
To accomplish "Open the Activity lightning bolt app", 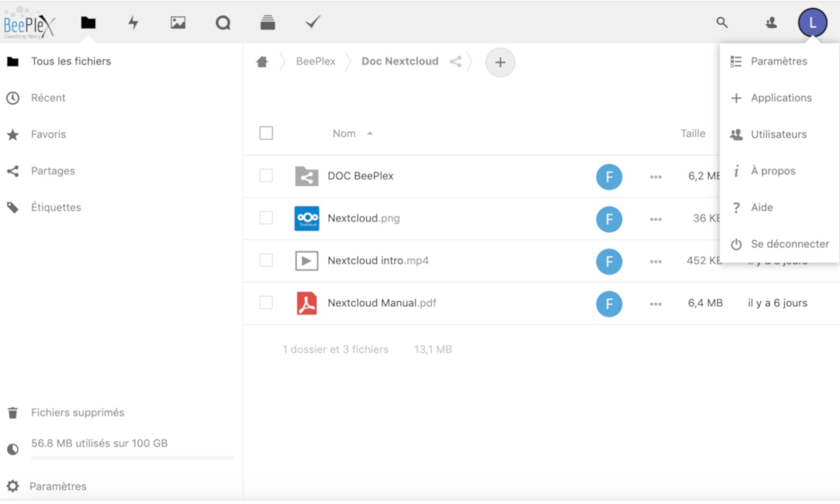I will (x=133, y=22).
